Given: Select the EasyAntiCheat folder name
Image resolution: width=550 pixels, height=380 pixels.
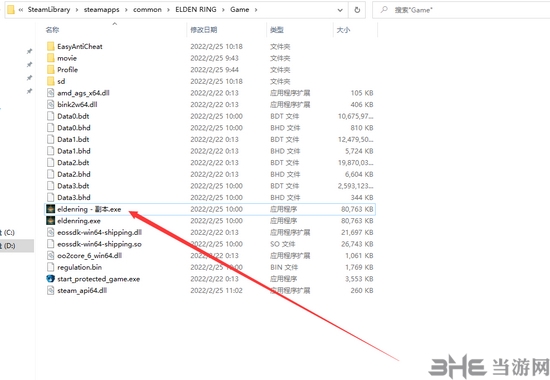Looking at the screenshot, I should [x=80, y=46].
